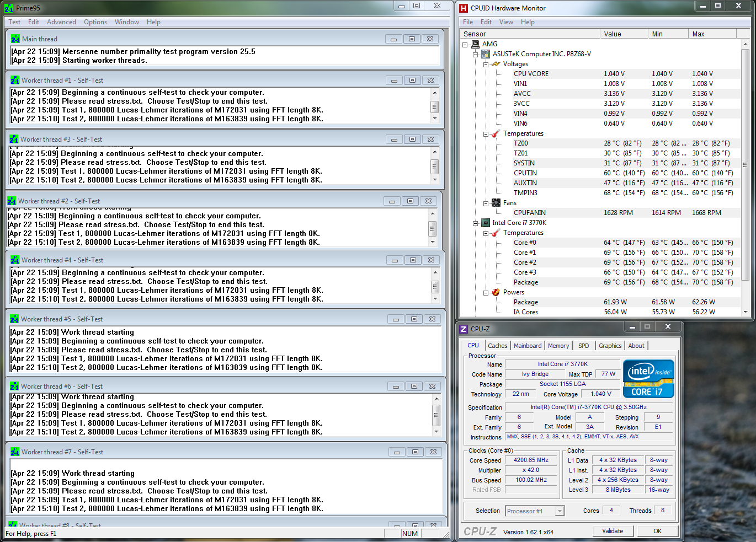Image resolution: width=756 pixels, height=542 pixels.
Task: Click the Worker thread #7 window icon
Action: point(15,452)
